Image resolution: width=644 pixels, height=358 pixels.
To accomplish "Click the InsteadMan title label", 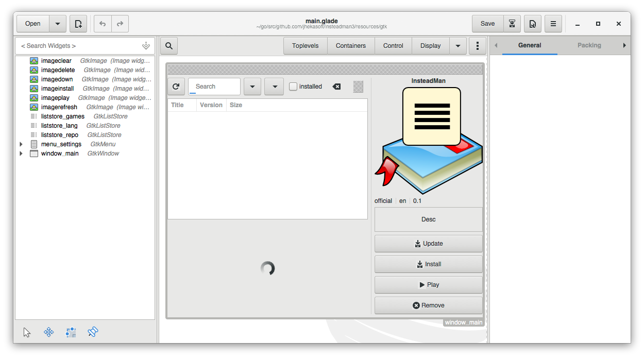I will [x=429, y=81].
